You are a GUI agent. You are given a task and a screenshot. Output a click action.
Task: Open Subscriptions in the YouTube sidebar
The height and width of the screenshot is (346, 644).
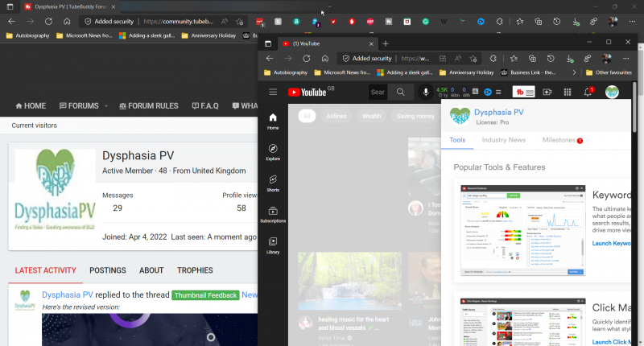coord(273,214)
